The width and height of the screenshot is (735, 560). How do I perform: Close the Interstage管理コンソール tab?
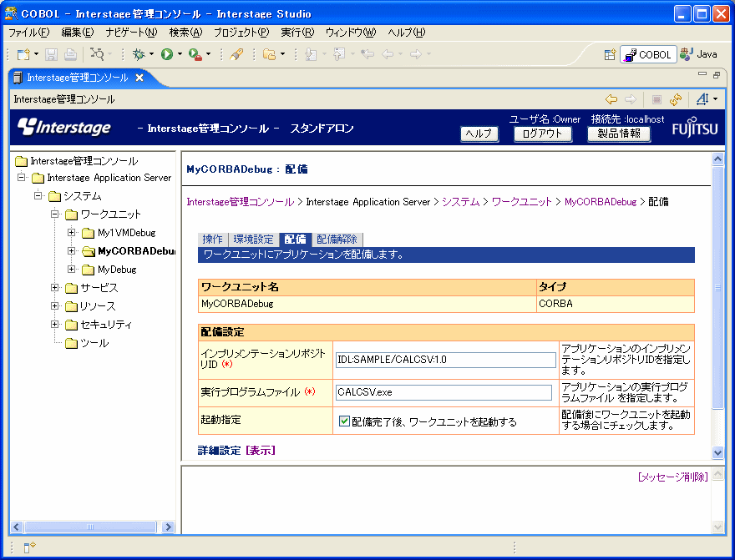coord(139,78)
